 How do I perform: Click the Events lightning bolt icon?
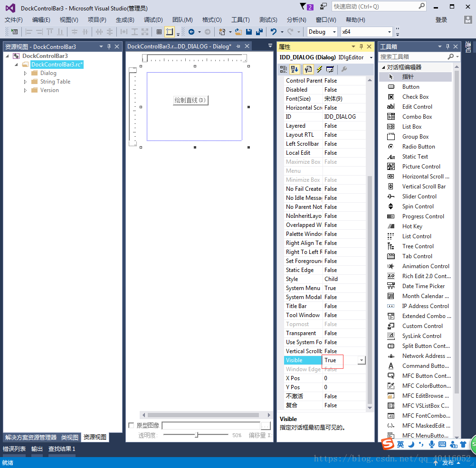[x=319, y=69]
